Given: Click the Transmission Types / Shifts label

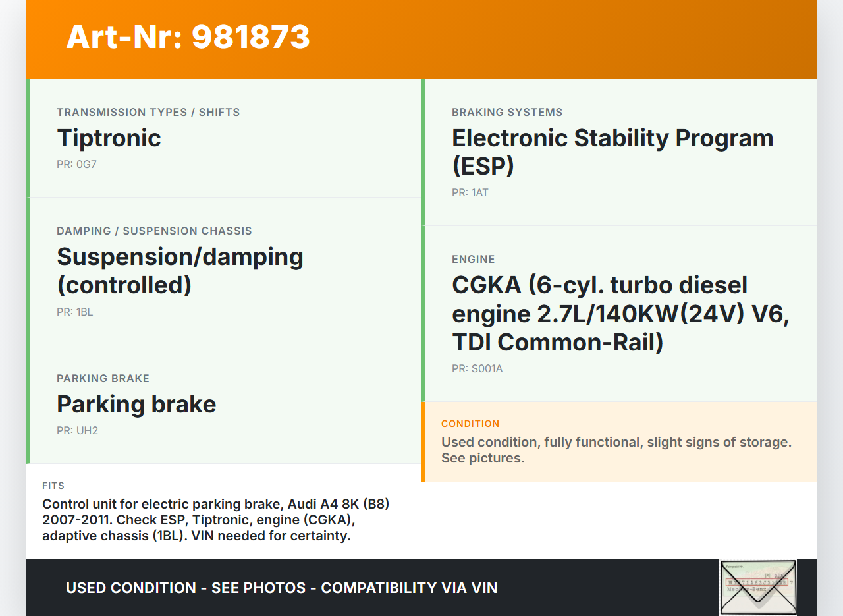Looking at the screenshot, I should [148, 112].
